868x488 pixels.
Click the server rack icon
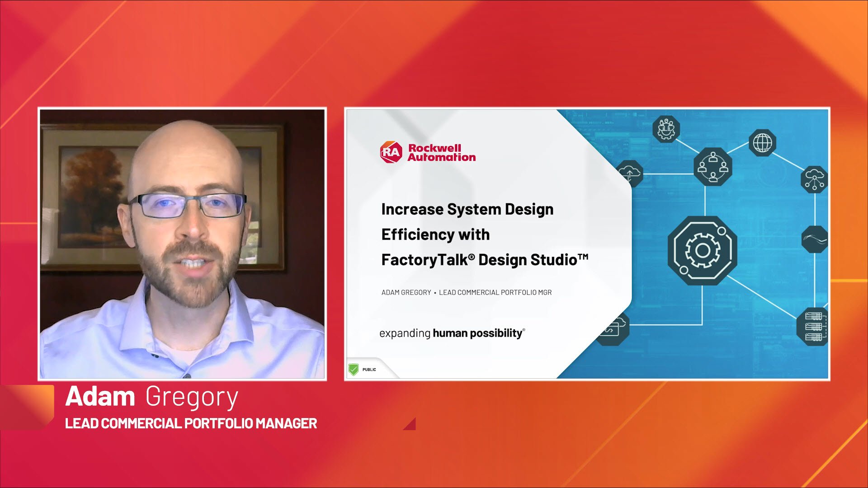coord(812,327)
